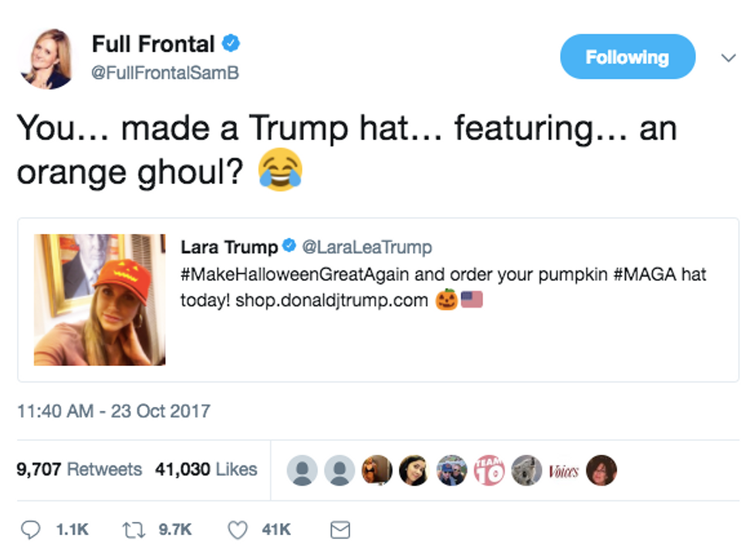Open the Full Frontal profile name

tap(153, 44)
